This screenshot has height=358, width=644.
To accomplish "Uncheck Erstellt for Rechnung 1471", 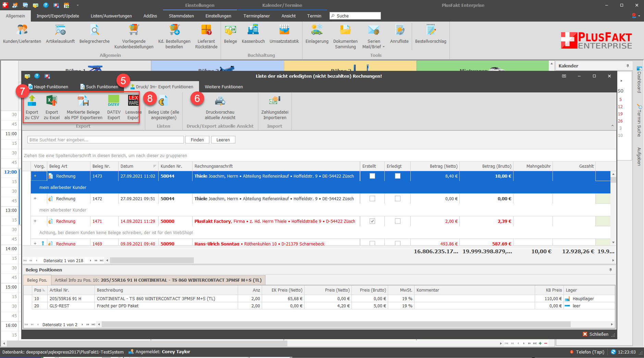I will (372, 221).
